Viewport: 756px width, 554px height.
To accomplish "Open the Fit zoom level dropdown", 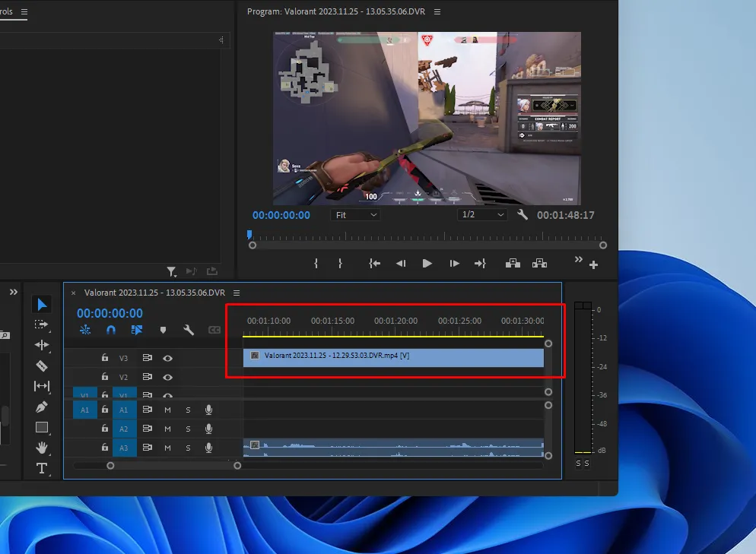I will coord(355,215).
